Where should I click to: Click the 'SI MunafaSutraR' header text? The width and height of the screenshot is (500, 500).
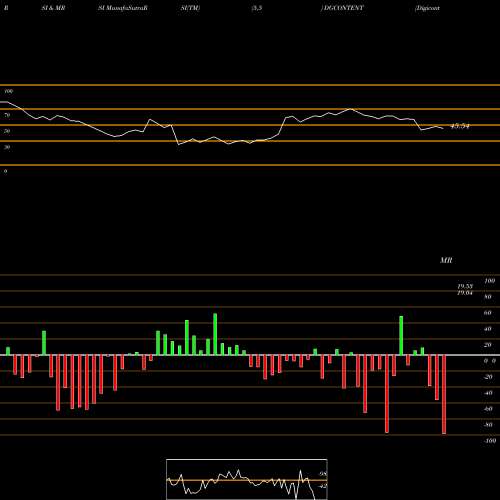pyautogui.click(x=123, y=8)
